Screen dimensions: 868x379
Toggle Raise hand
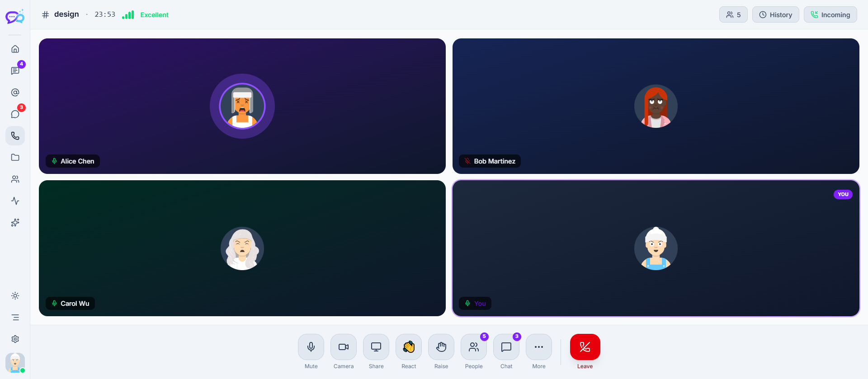[x=441, y=347]
